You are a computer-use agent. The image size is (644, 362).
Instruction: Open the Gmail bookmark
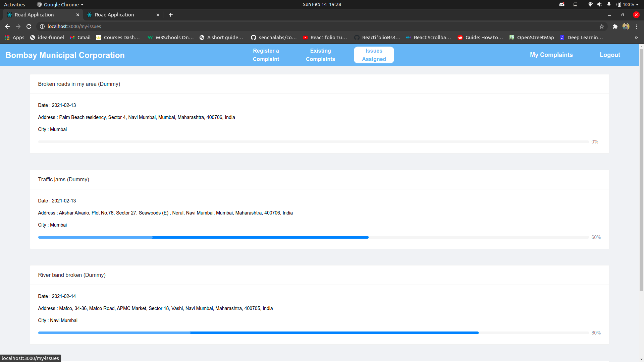[80, 38]
